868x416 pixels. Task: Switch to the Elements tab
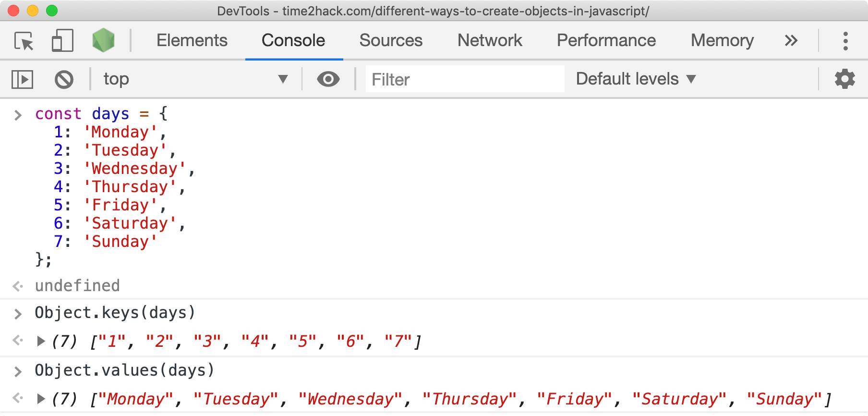tap(192, 40)
